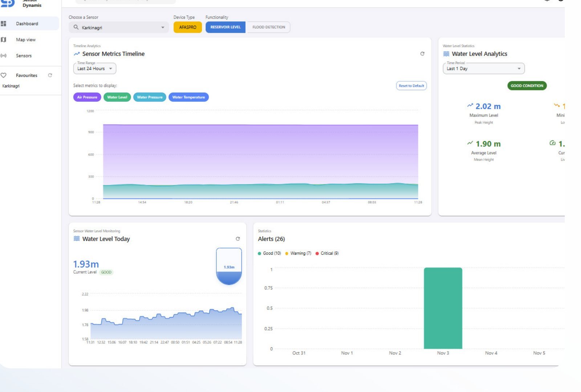Click the Water Level Analytics waves icon
The image size is (581, 392).
tap(446, 54)
